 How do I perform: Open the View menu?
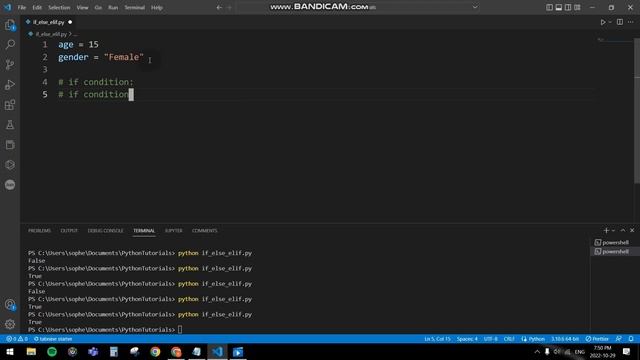[x=82, y=7]
